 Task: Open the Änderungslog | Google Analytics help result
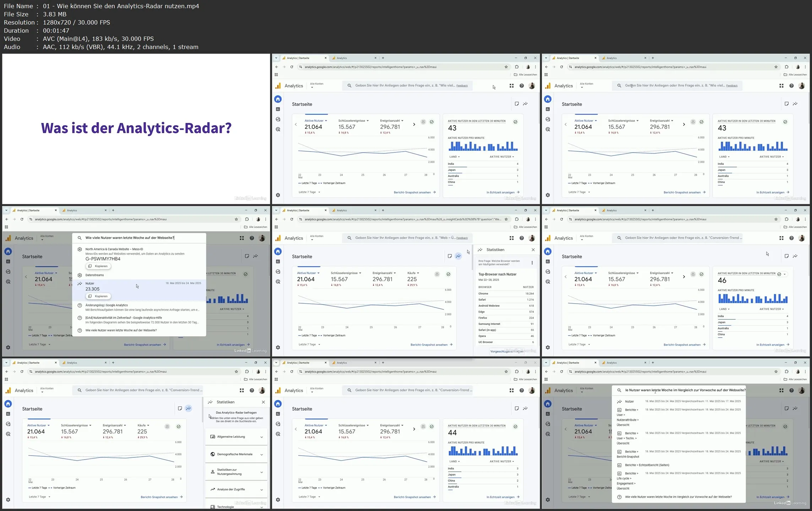(139, 308)
